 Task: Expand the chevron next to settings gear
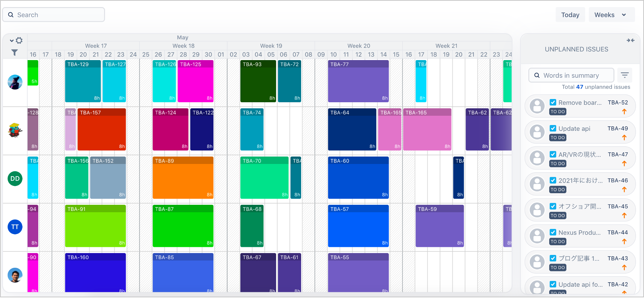point(12,41)
